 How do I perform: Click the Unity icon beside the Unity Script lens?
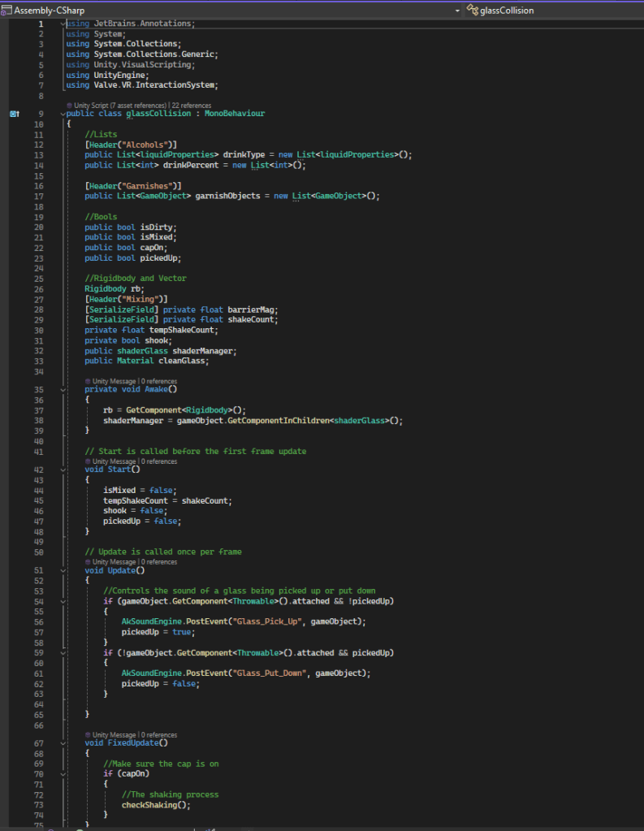tap(69, 105)
